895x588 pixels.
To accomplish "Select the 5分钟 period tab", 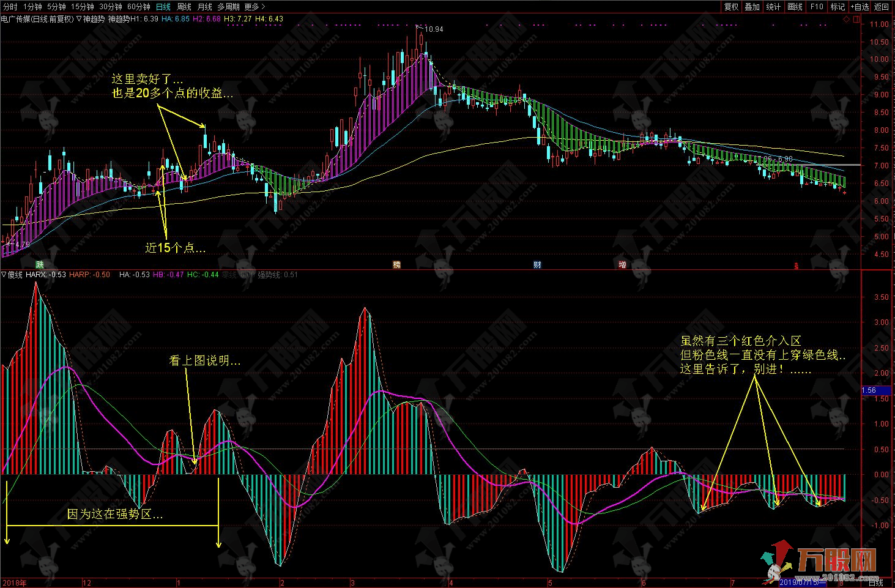I will pyautogui.click(x=56, y=7).
